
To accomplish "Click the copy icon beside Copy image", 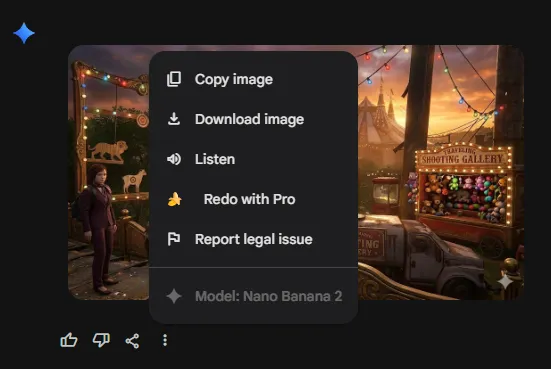I will [x=174, y=79].
